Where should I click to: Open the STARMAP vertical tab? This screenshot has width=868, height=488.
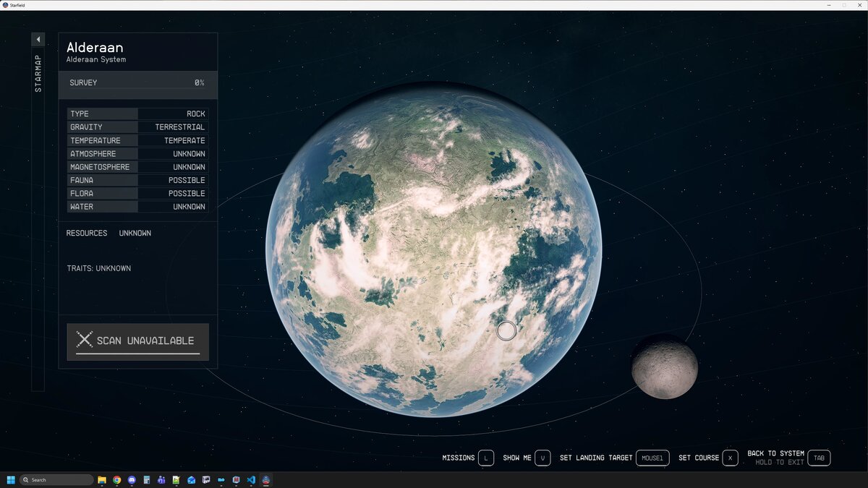pos(38,73)
